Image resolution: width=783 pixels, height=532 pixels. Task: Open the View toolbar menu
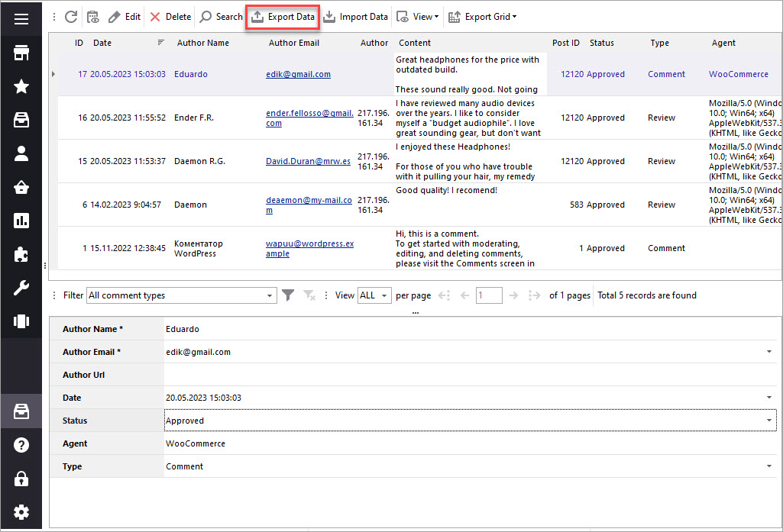point(419,16)
